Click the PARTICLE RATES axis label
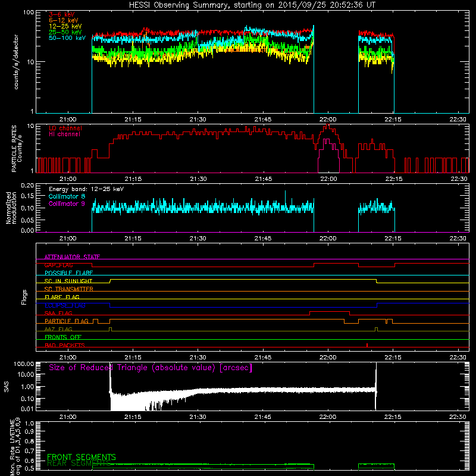The image size is (476, 476). pos(17,149)
